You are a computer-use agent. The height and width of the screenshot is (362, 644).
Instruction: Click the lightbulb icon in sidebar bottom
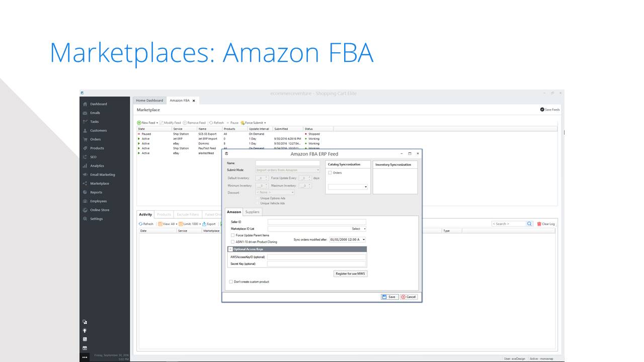click(85, 330)
